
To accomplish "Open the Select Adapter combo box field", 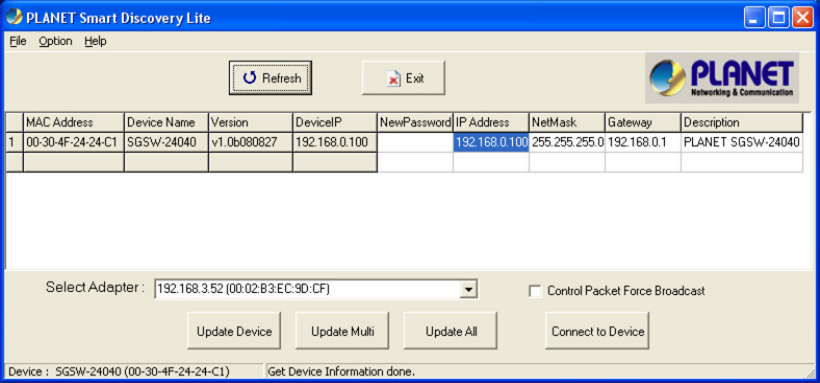I will point(316,289).
